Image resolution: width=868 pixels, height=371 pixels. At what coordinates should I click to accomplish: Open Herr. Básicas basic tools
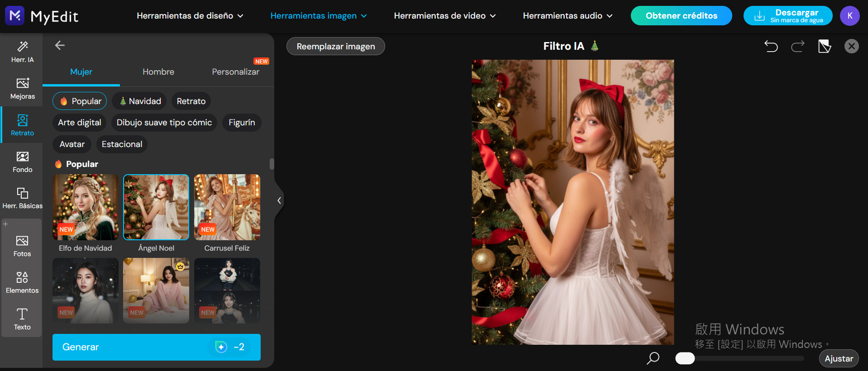point(22,198)
